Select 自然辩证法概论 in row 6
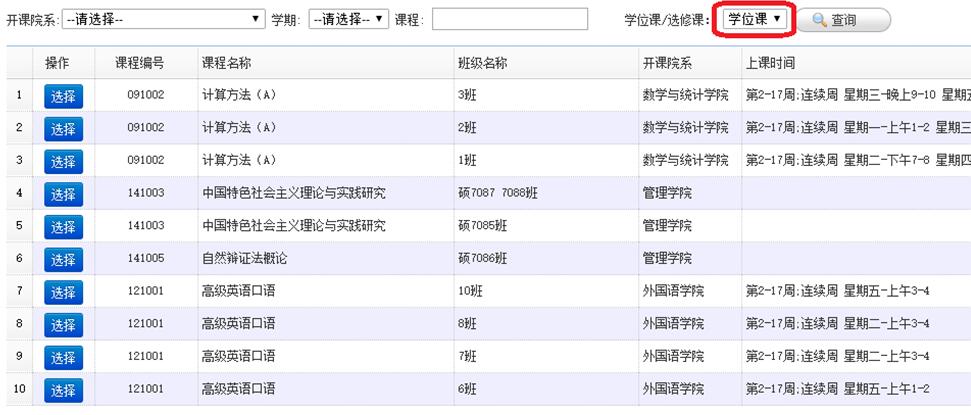This screenshot has width=971, height=415. (x=63, y=260)
